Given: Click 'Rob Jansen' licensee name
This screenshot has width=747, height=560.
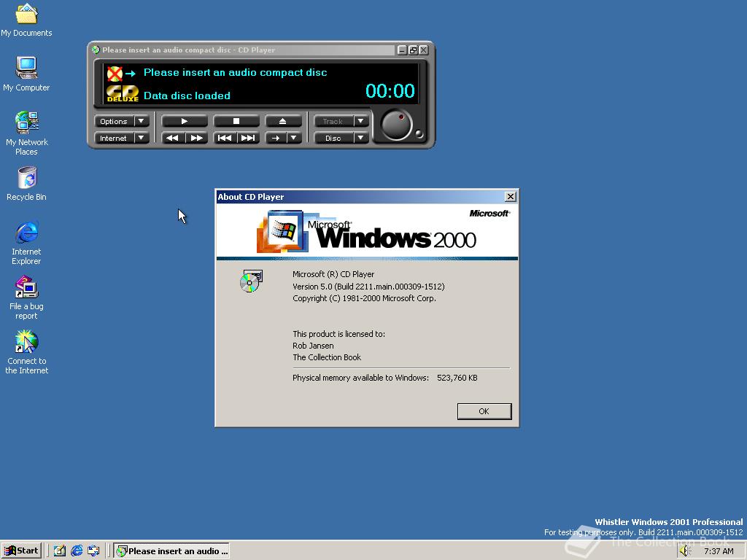Looking at the screenshot, I should (313, 346).
